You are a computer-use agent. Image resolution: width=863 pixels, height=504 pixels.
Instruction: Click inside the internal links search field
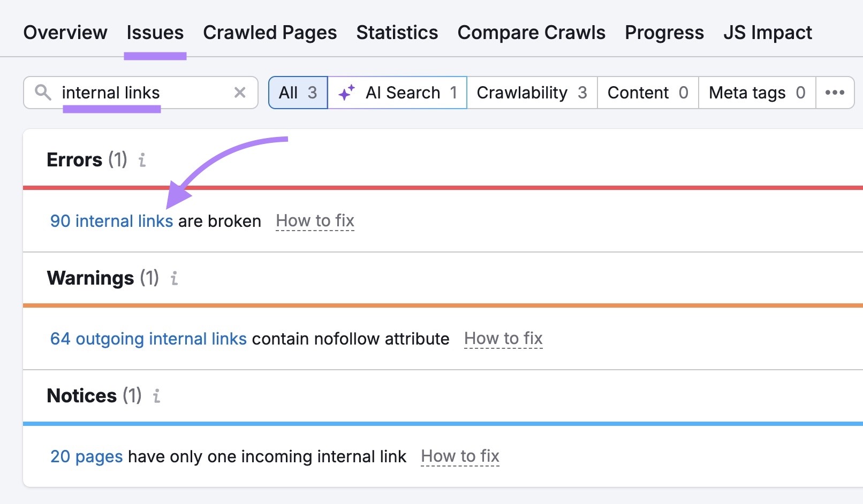(x=134, y=93)
